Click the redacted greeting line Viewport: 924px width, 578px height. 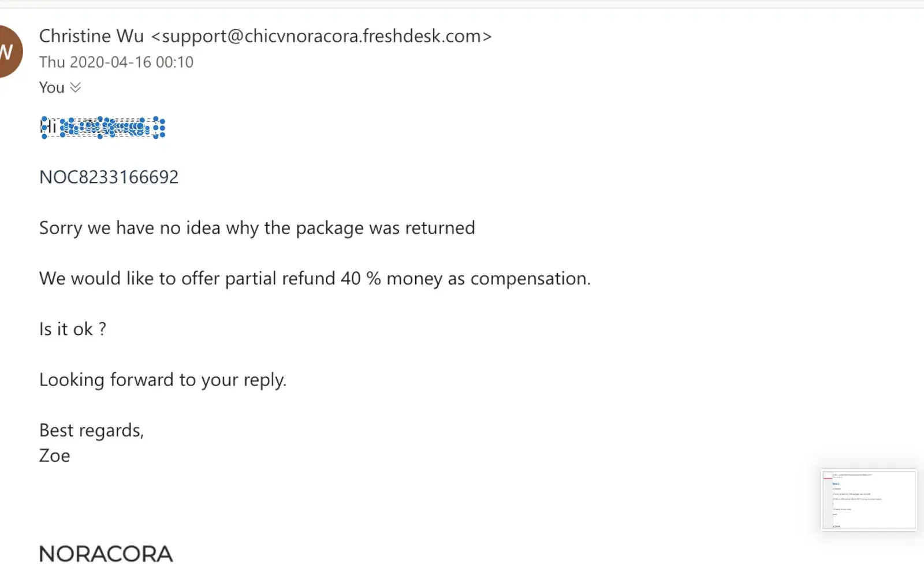103,127
